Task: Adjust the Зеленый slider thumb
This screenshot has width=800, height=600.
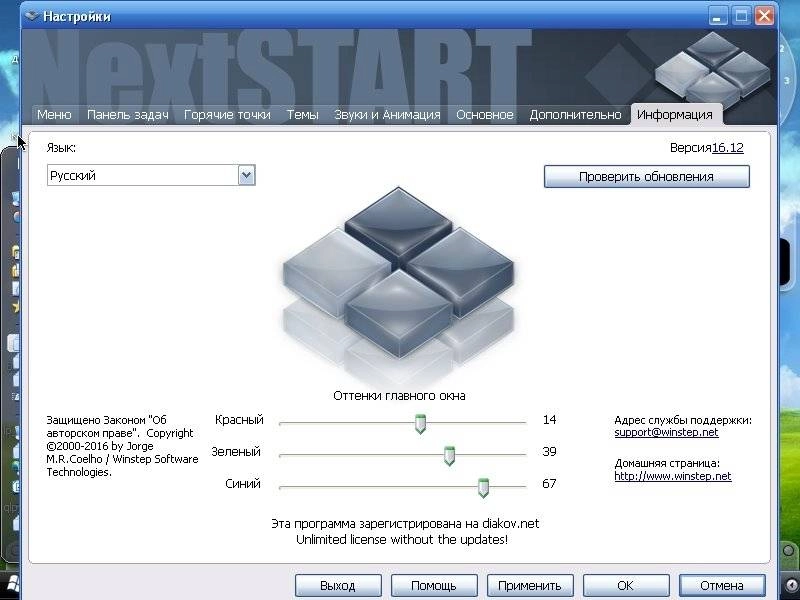Action: tap(449, 456)
